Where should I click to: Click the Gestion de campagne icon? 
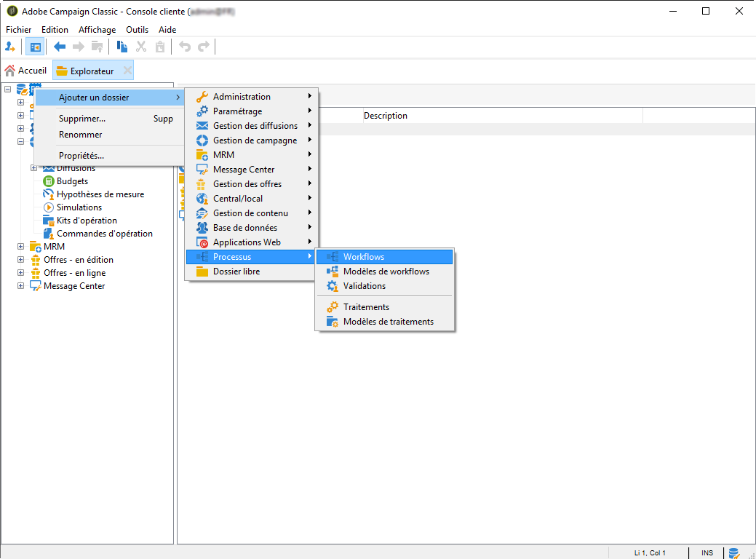pos(202,140)
